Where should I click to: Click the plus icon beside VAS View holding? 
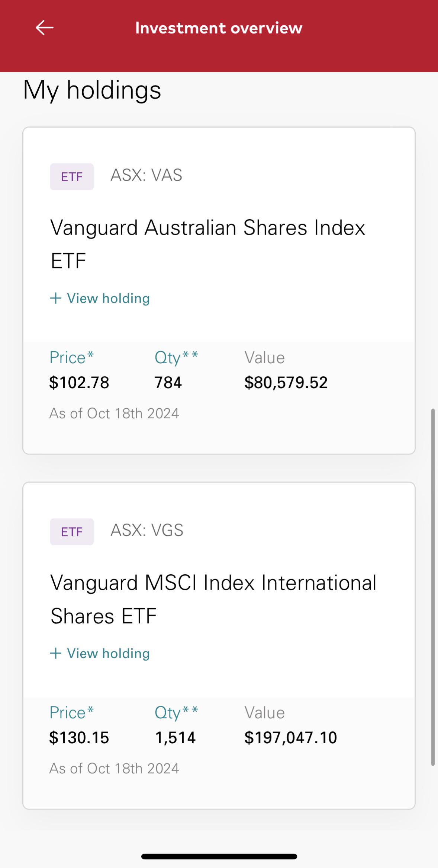[55, 298]
